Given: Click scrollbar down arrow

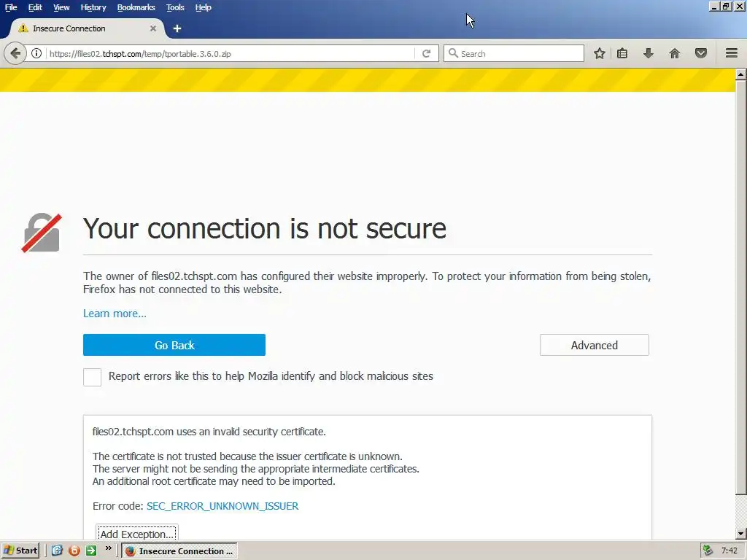Looking at the screenshot, I should point(741,534).
